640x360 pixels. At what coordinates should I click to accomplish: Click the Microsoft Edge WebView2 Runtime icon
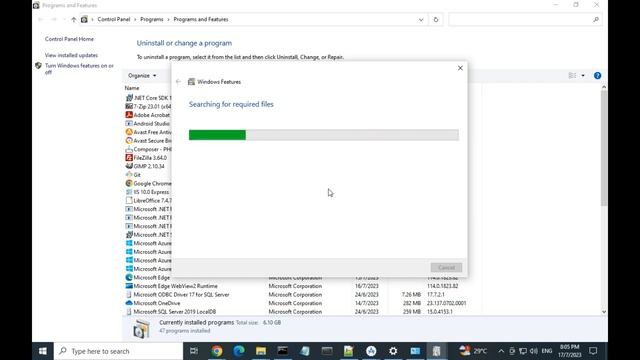tap(129, 286)
